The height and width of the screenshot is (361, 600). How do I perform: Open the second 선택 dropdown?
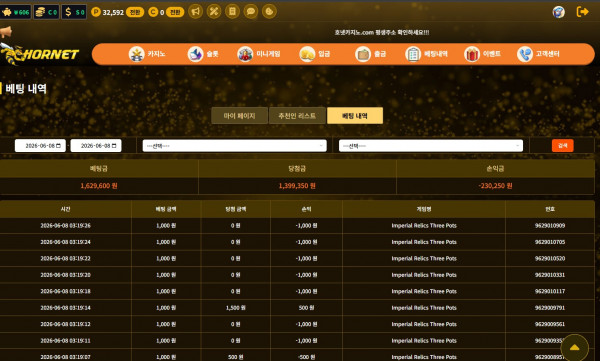(431, 146)
